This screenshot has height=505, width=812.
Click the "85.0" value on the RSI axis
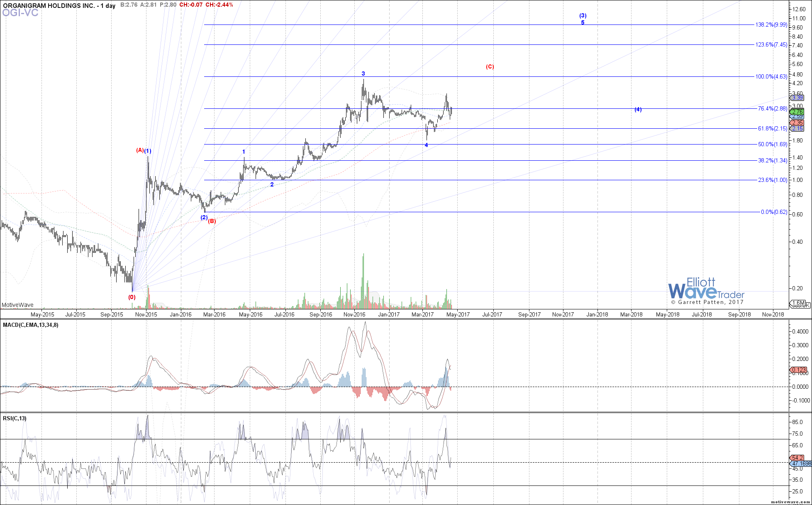coord(797,422)
